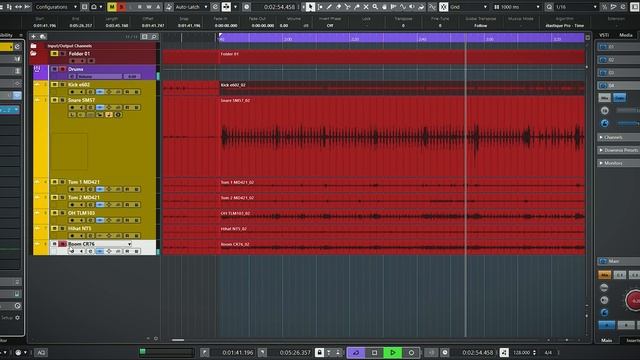This screenshot has width=640, height=360.
Task: Select the OH TLM103 track
Action: (81, 213)
